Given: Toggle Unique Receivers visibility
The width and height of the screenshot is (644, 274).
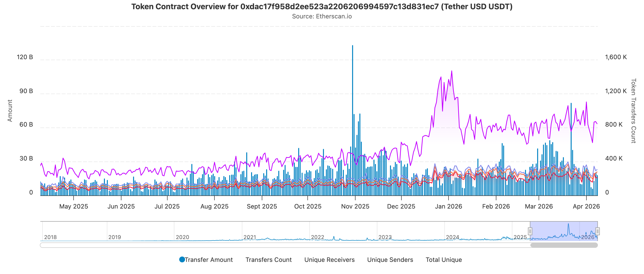Looking at the screenshot, I should pos(329,259).
